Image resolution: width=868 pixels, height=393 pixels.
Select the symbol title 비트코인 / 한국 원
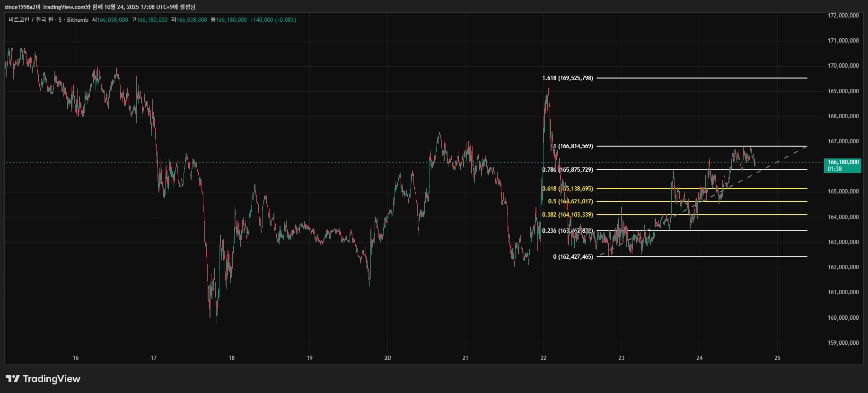pyautogui.click(x=30, y=20)
